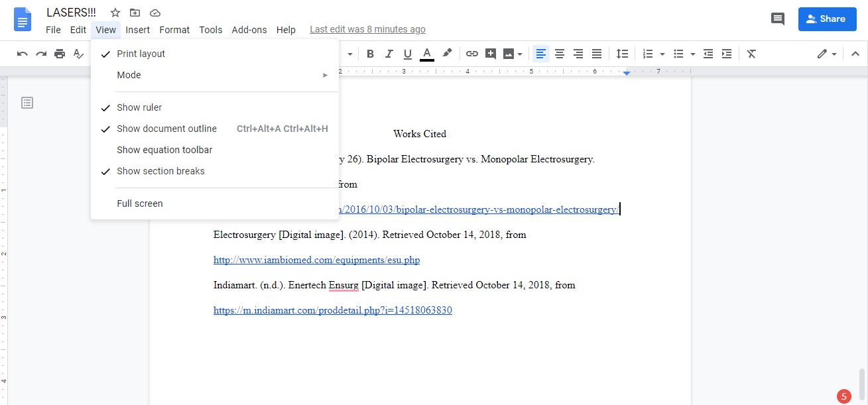The image size is (868, 405).
Task: Click the blue Share button
Action: click(826, 19)
